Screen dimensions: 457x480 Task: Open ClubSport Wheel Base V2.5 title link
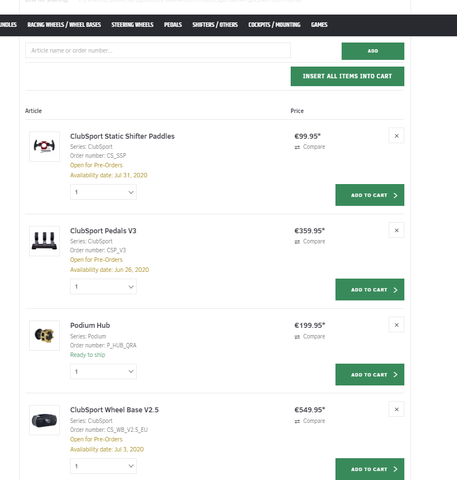[114, 410]
